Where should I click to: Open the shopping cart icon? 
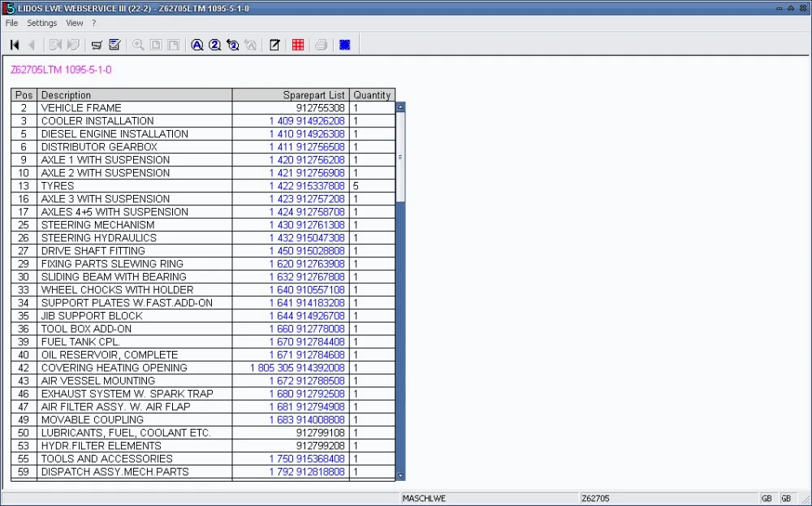(x=97, y=45)
